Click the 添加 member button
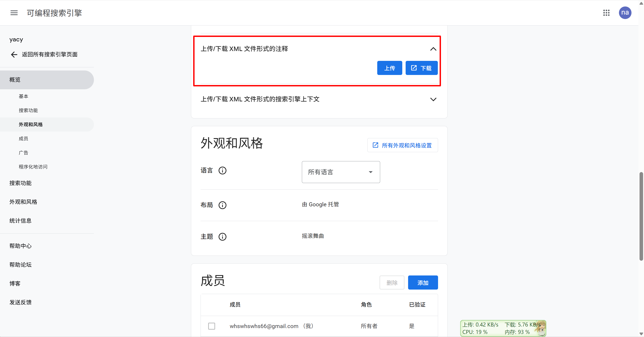The height and width of the screenshot is (337, 644). click(423, 283)
